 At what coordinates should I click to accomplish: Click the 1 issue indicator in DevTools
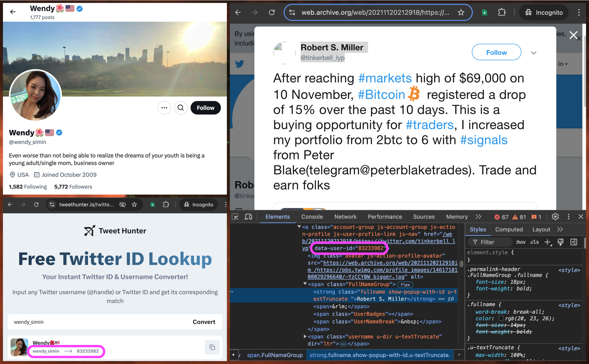click(537, 217)
